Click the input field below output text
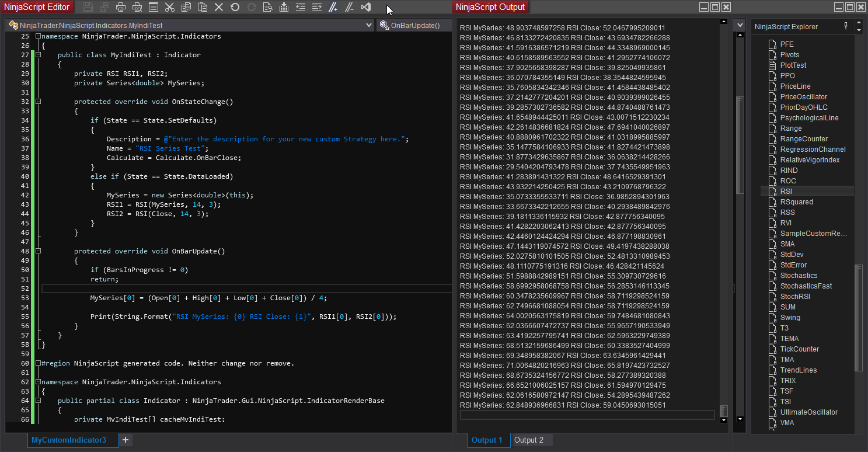Image resolution: width=868 pixels, height=452 pixels. (x=587, y=415)
